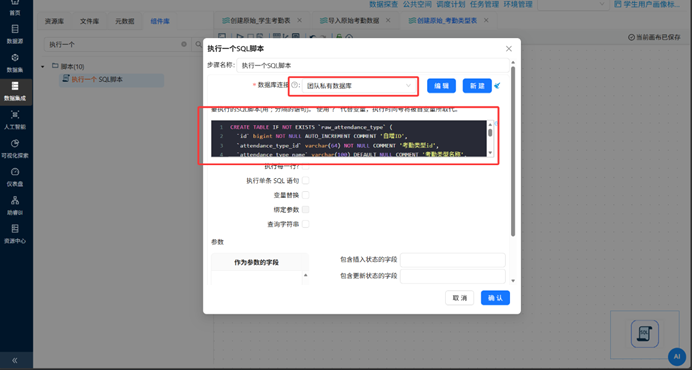Close the 创建原始_学生考勤表 tab

[x=299, y=20]
